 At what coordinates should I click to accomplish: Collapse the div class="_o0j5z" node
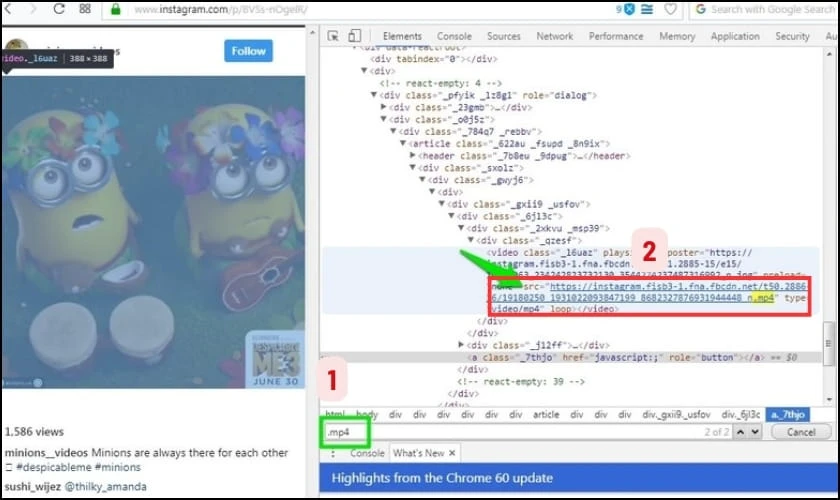(x=384, y=119)
